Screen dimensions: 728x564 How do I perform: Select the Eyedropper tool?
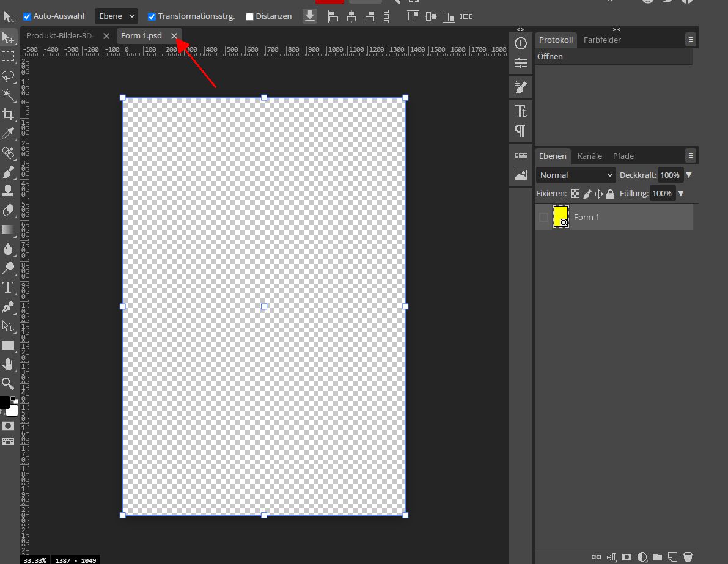[x=8, y=133]
